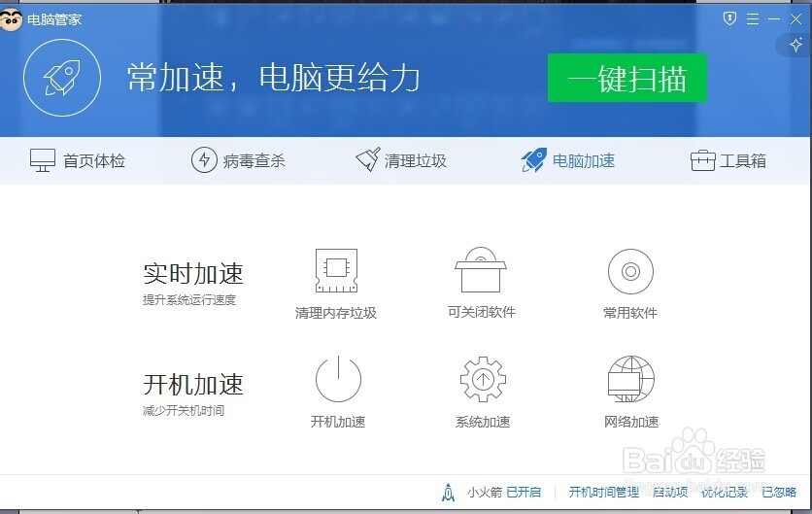Open the shield icon in title bar
The height and width of the screenshot is (514, 812).
click(729, 19)
